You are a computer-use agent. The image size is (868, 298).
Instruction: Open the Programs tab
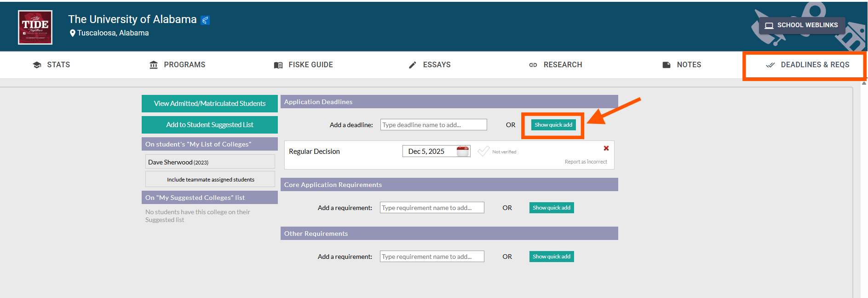click(178, 65)
